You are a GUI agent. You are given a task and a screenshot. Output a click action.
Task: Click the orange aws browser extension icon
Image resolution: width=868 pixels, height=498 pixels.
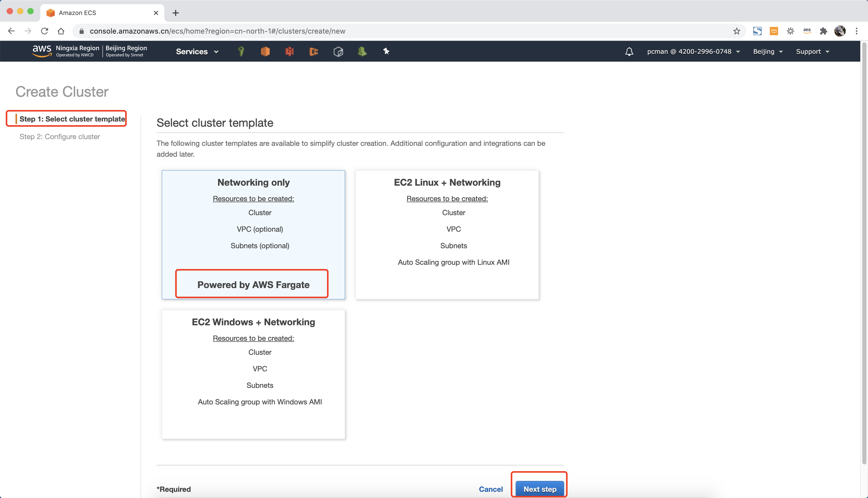point(774,31)
